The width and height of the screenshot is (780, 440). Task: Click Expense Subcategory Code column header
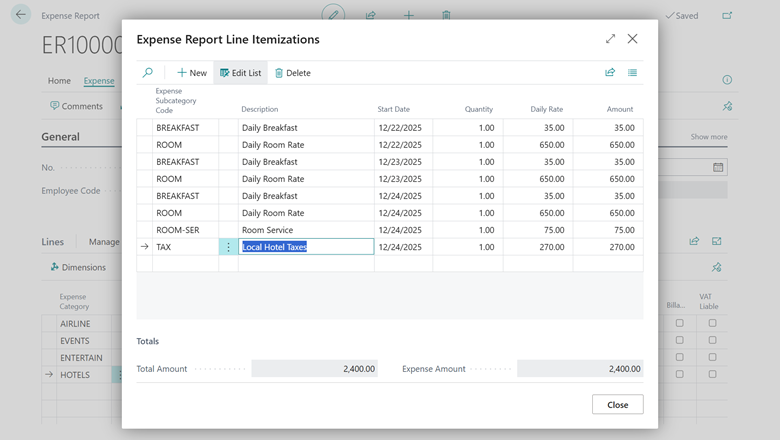[x=176, y=100]
